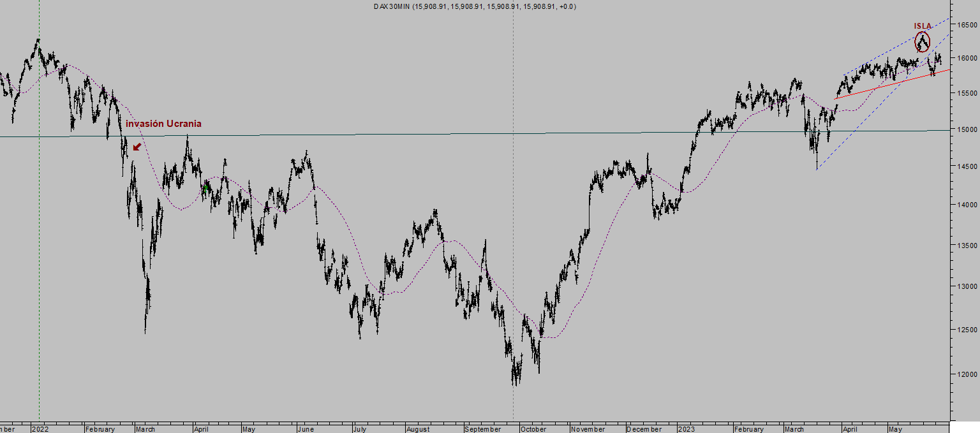Click the vertical dashed line at 2022

[x=39, y=210]
